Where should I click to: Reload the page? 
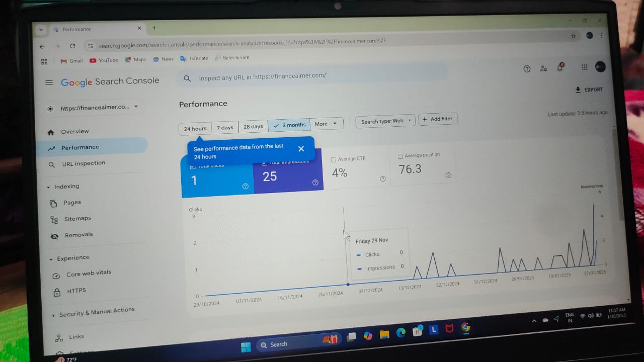point(72,46)
